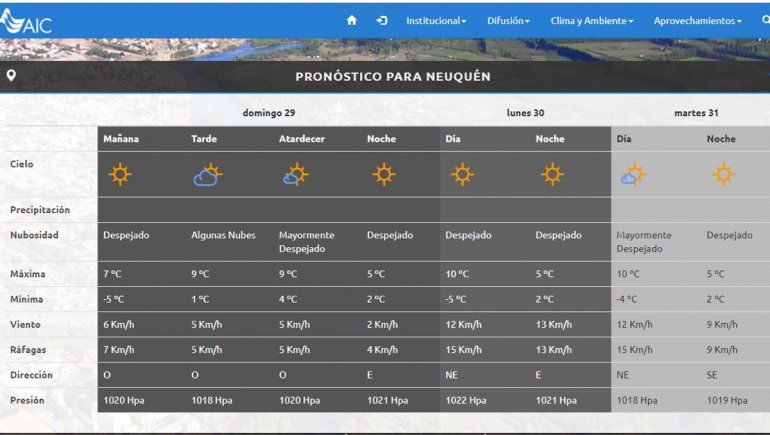Click the location pin icon
This screenshot has height=435, width=770.
coord(11,76)
